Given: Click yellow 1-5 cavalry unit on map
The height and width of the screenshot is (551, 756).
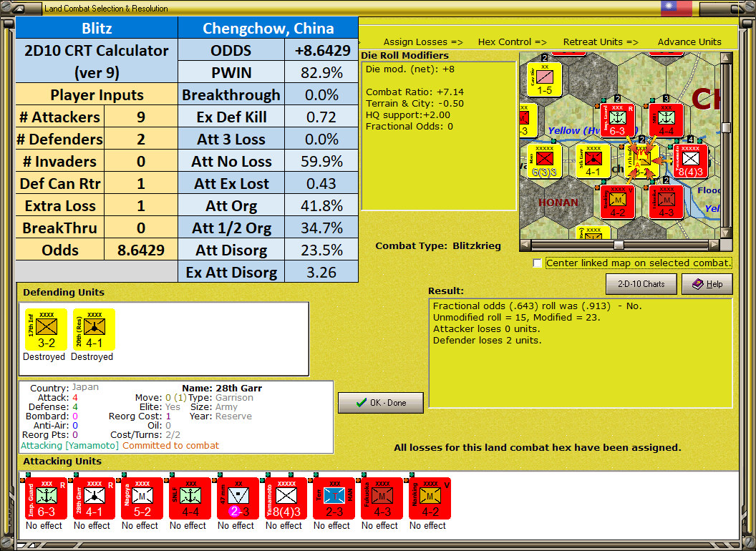Looking at the screenshot, I should pos(544,79).
